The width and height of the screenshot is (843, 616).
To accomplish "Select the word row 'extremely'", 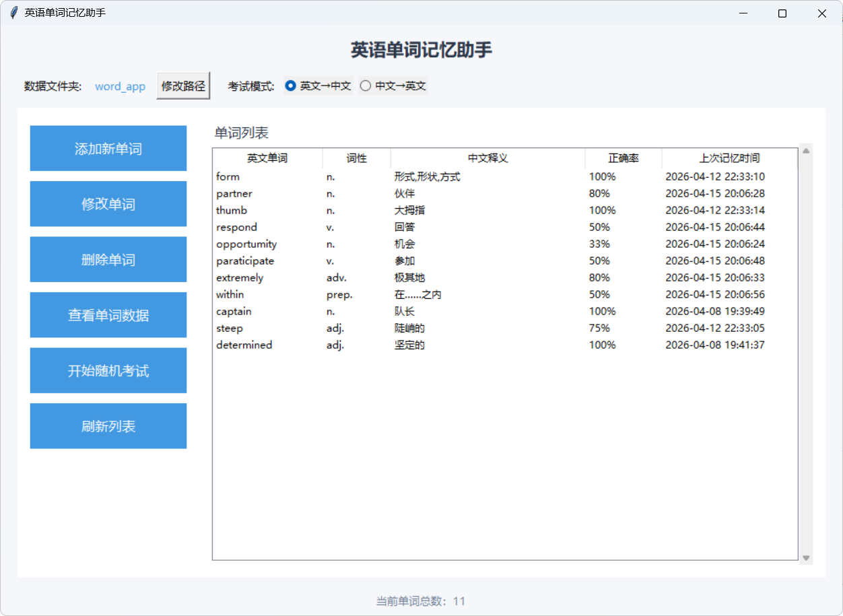I will point(505,277).
